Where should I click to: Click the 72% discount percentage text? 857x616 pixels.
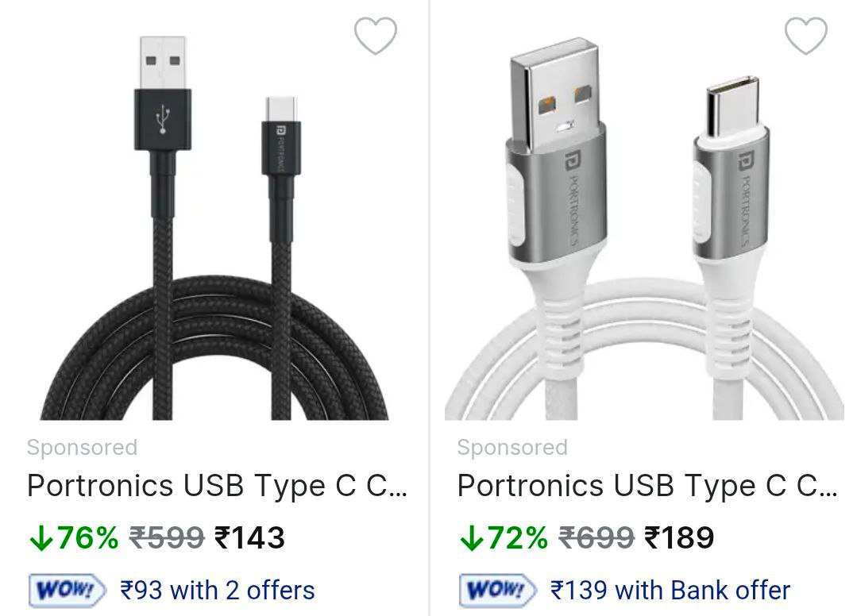[x=517, y=538]
